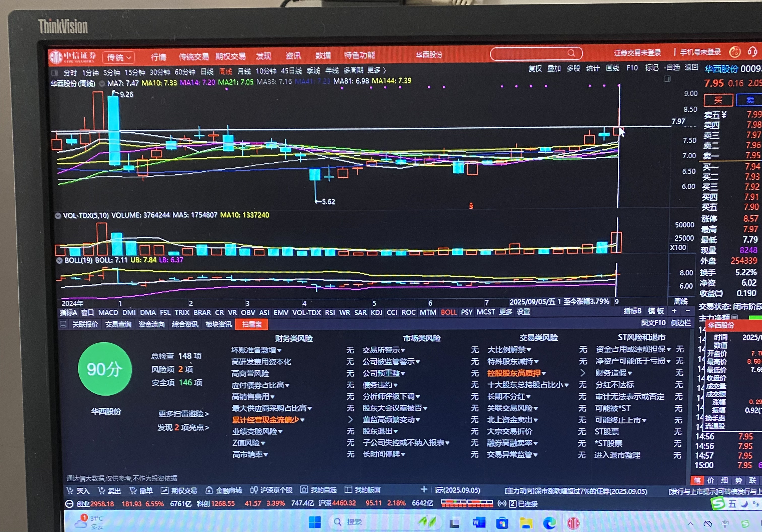Expand 控股股东高质押 risk details
This screenshot has height=532, width=762.
tap(516, 373)
